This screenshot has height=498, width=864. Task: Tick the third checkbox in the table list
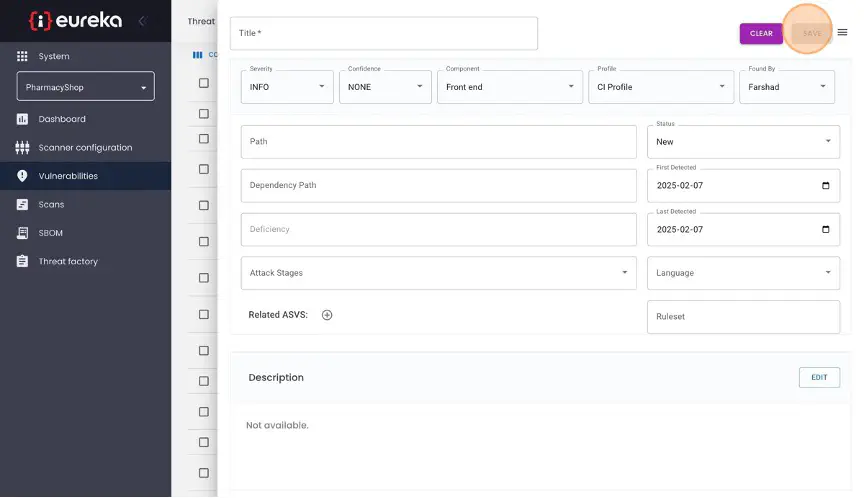[x=204, y=139]
